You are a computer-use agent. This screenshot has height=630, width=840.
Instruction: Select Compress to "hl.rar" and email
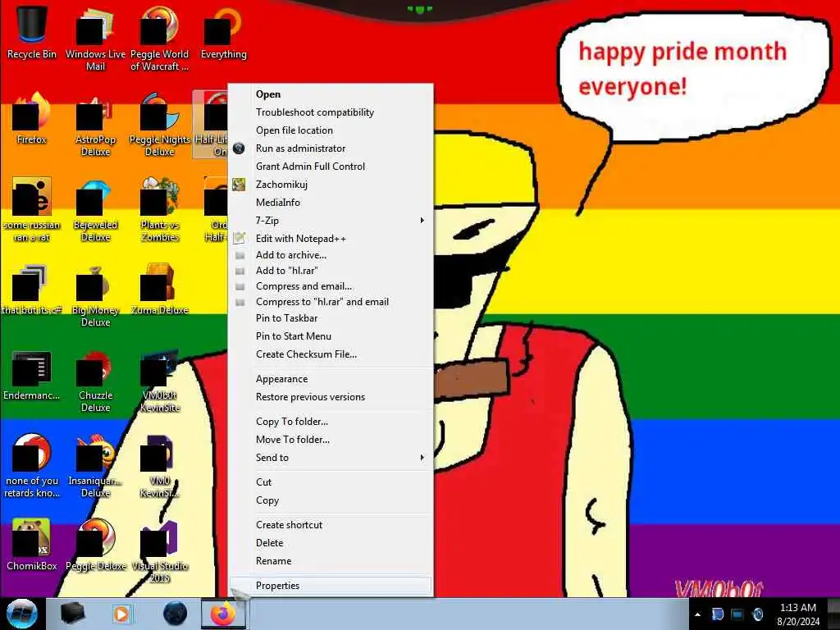[x=331, y=302]
